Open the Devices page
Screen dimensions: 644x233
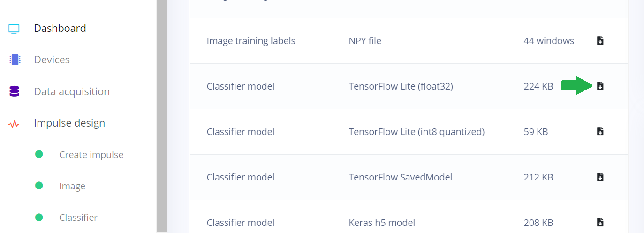52,60
